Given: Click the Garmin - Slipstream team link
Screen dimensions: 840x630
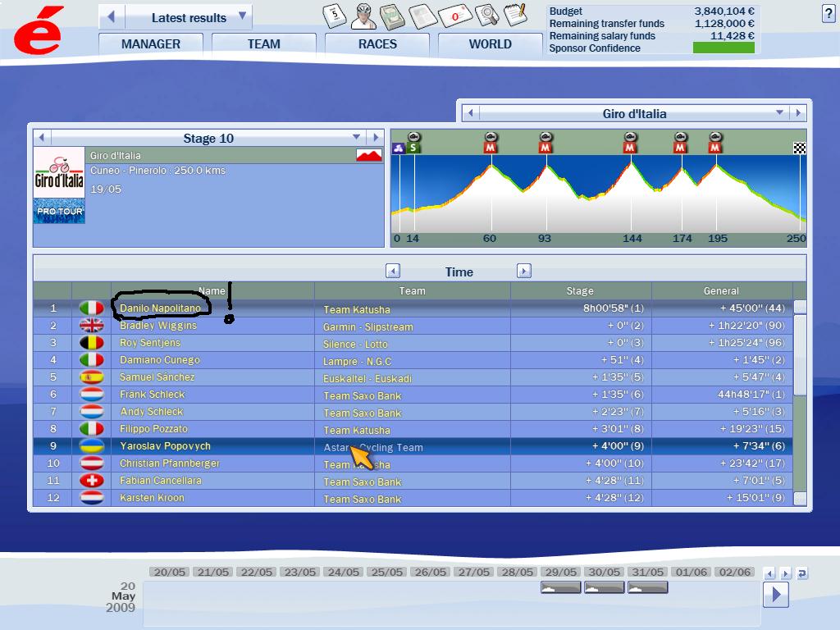Looking at the screenshot, I should point(367,326).
